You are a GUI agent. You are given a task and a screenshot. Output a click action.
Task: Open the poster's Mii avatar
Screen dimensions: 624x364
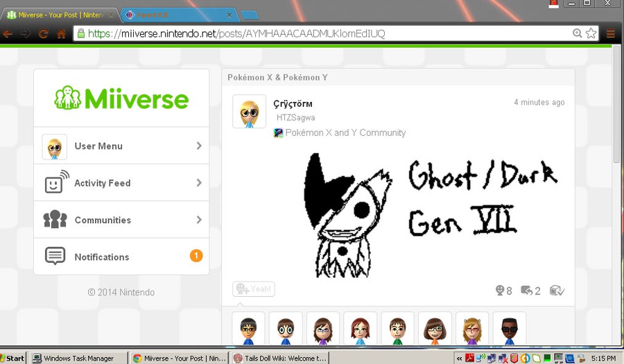(x=249, y=112)
